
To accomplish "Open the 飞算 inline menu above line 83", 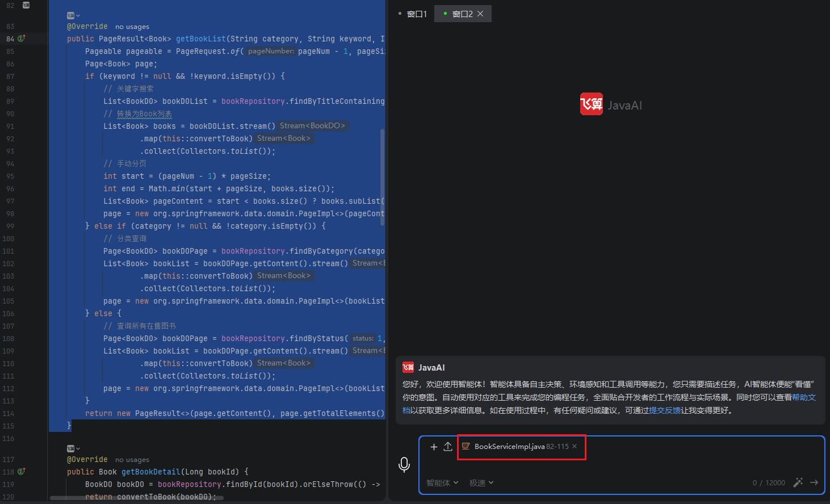I will [73, 15].
